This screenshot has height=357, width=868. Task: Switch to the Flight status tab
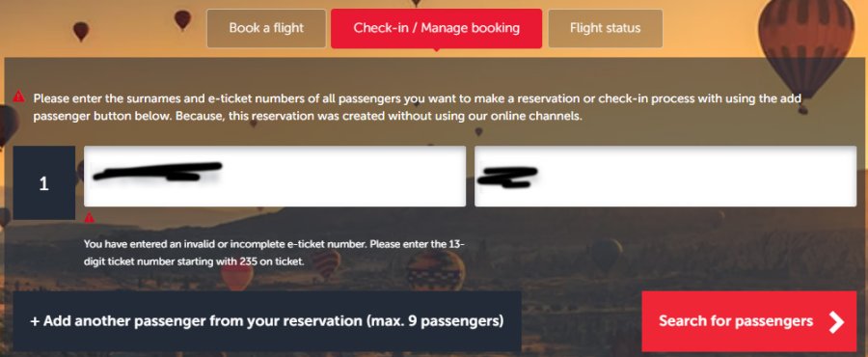605,28
